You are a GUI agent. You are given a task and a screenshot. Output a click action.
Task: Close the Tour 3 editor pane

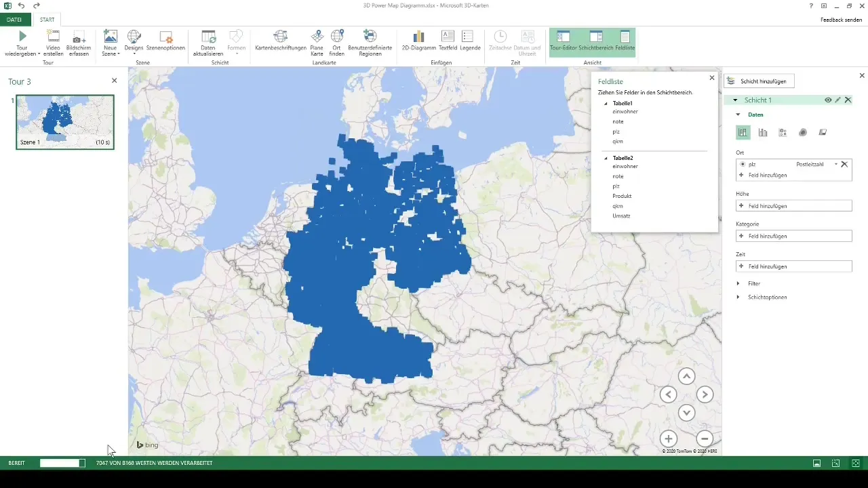(x=114, y=81)
